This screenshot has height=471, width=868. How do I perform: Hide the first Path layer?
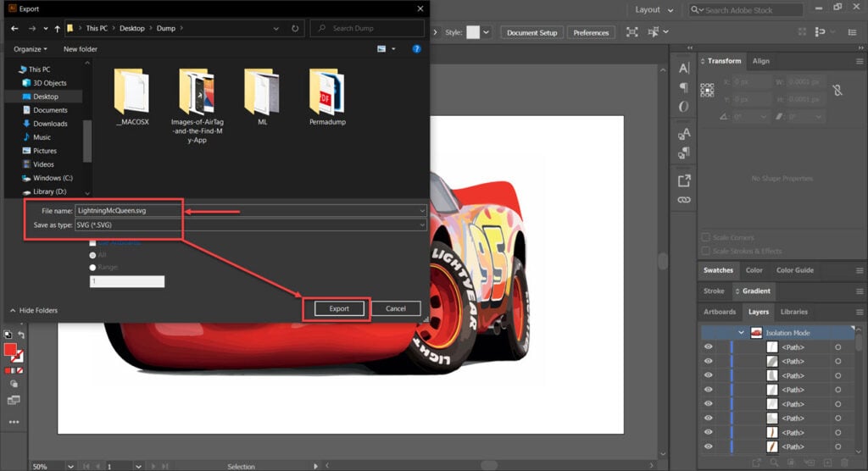708,347
